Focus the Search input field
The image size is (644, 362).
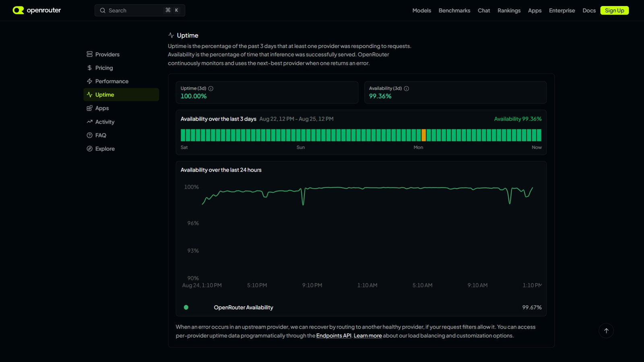pyautogui.click(x=140, y=10)
